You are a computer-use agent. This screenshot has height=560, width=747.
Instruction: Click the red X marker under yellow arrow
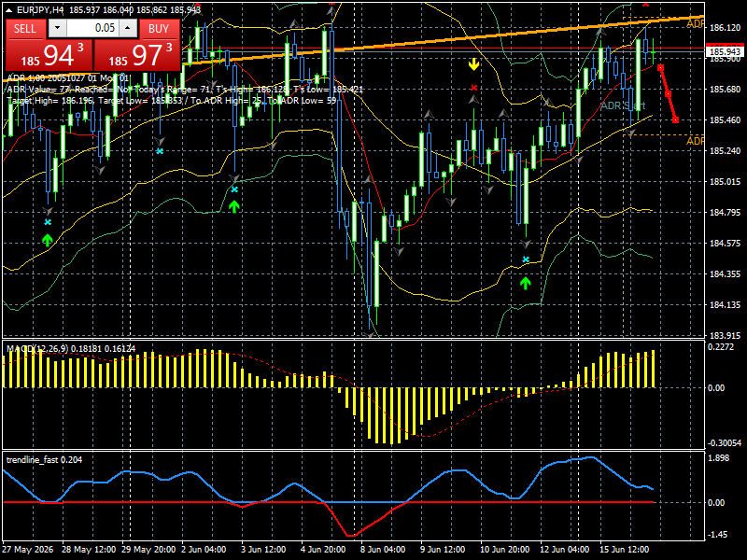473,88
